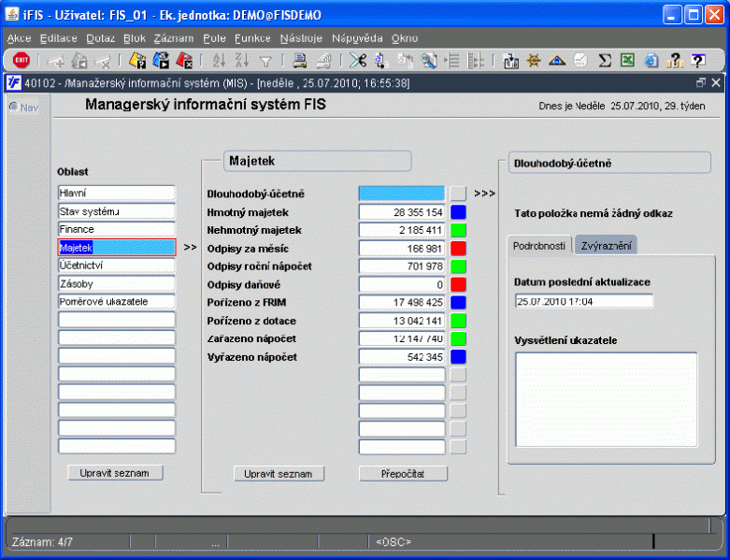Open the Nástroje menu
Image resolution: width=730 pixels, height=560 pixels.
(300, 38)
